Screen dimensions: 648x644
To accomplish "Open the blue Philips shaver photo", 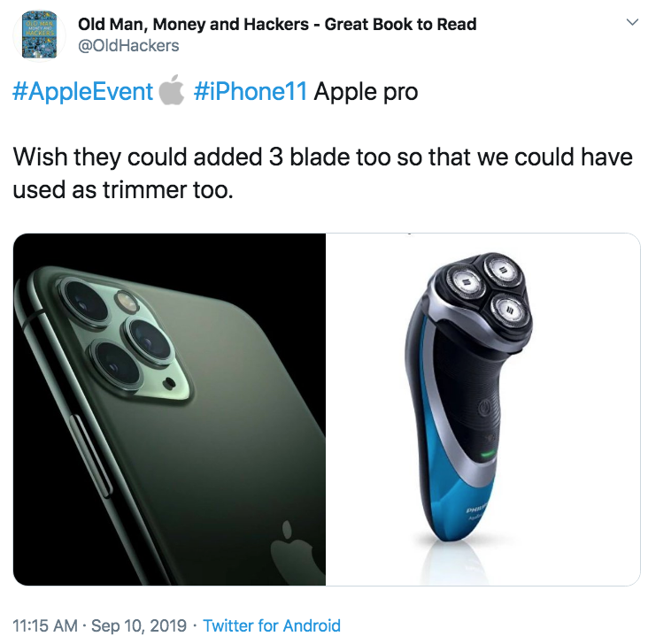I will click(x=482, y=409).
